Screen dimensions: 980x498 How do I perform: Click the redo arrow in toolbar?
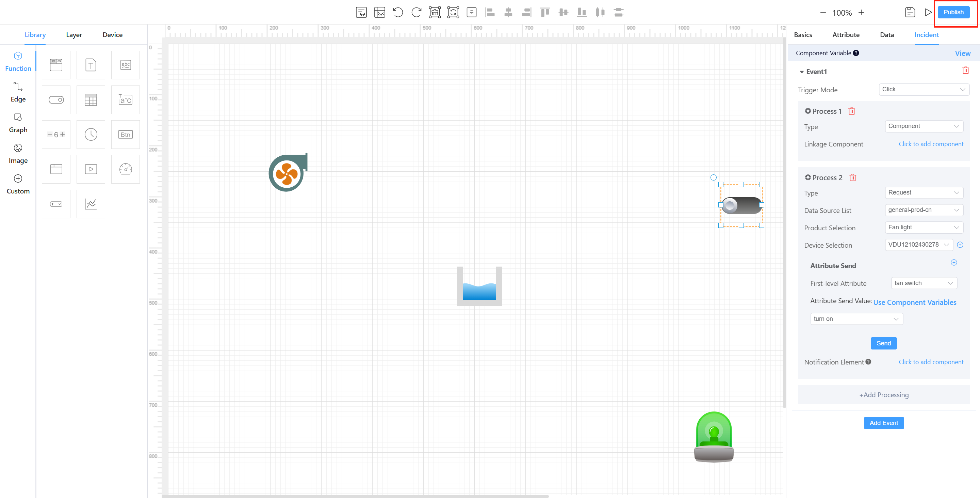(x=416, y=12)
